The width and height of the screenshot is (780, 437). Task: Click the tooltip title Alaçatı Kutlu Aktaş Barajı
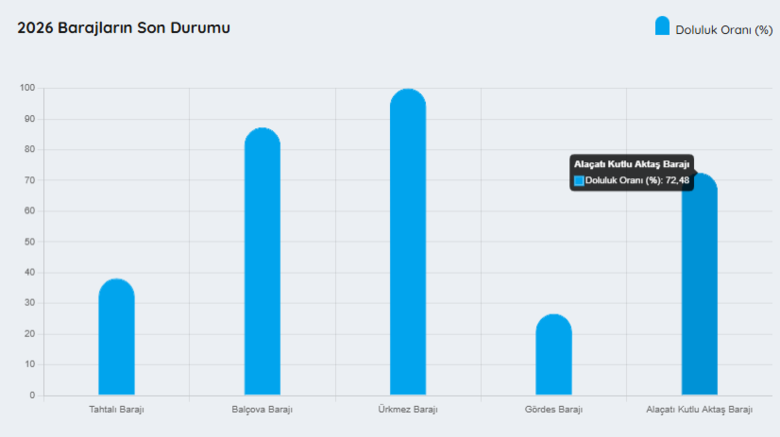pos(631,163)
